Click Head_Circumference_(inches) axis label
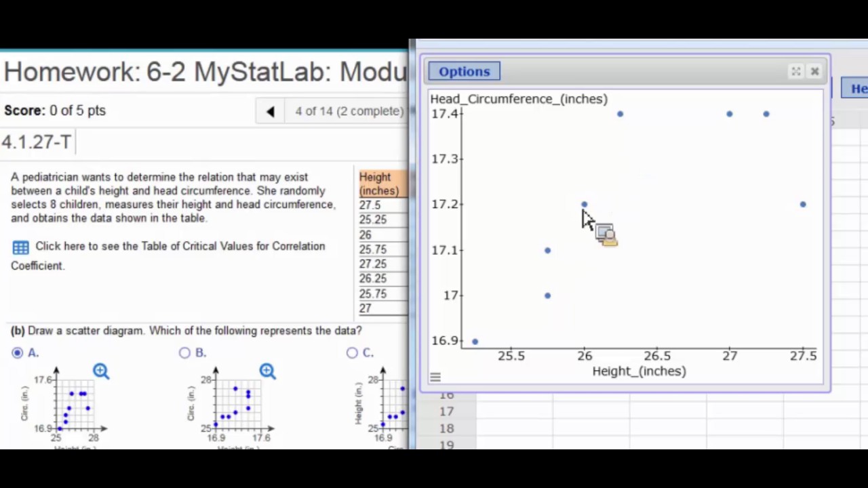This screenshot has width=868, height=488. click(519, 99)
